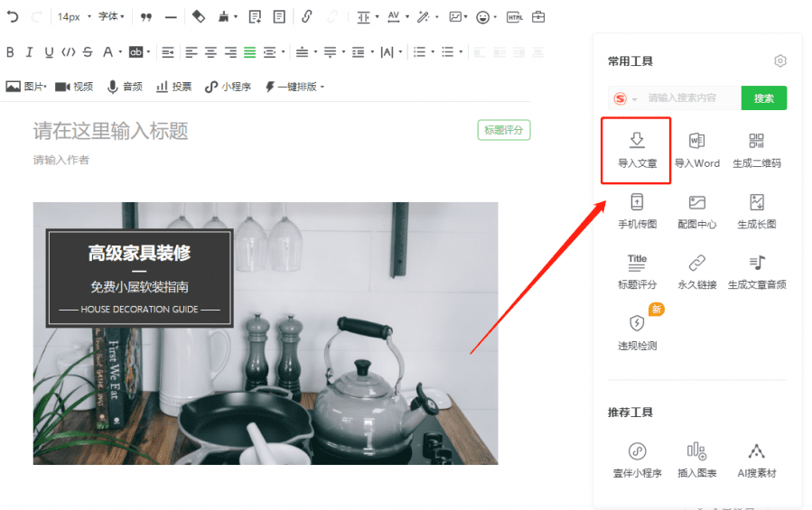812x510 pixels.
Task: Click the 生成文章音频 article audio tool
Action: [757, 272]
